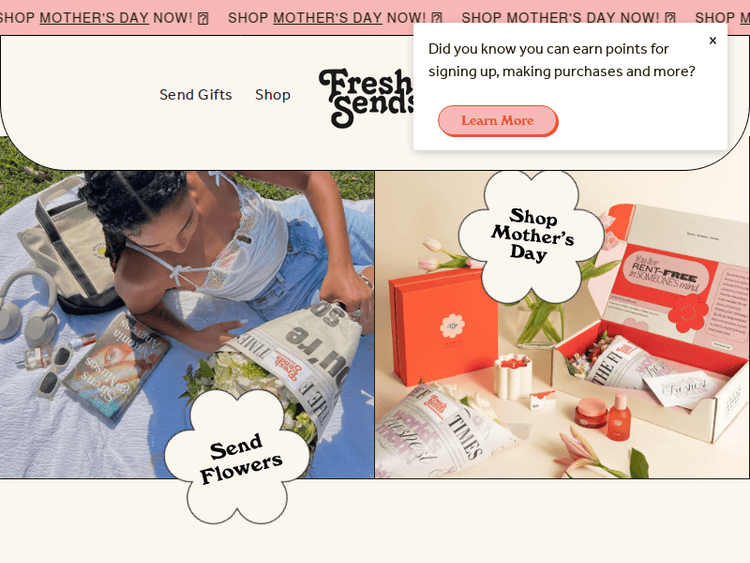The width and height of the screenshot is (750, 563).
Task: Go home via Fresh Sends logo
Action: pyautogui.click(x=366, y=98)
